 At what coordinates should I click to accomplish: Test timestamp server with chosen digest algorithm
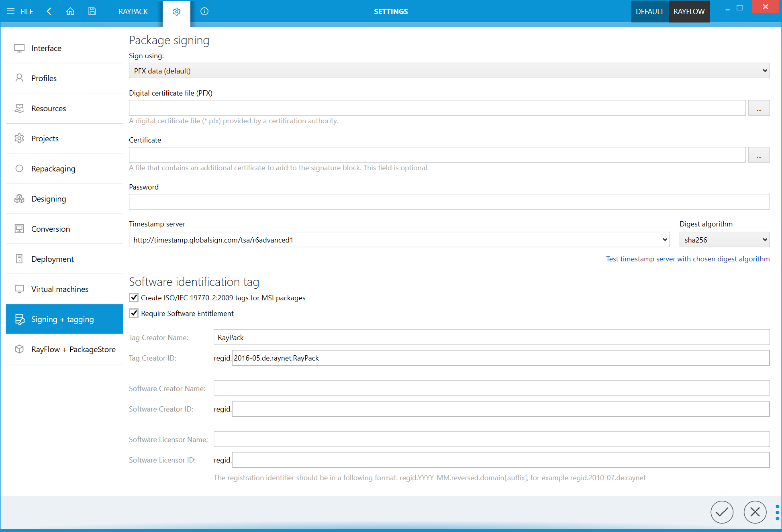[688, 259]
